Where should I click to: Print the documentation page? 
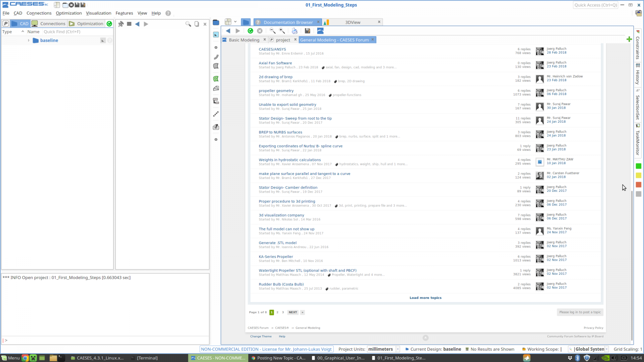click(295, 31)
